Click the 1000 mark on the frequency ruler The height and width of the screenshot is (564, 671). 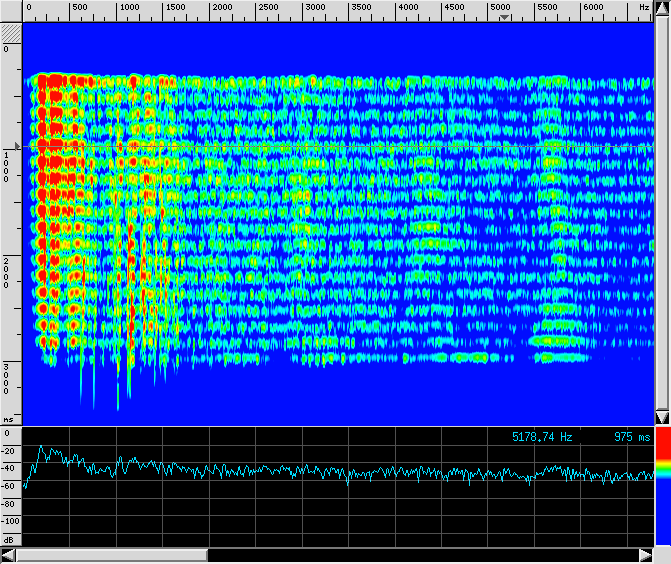(x=128, y=8)
